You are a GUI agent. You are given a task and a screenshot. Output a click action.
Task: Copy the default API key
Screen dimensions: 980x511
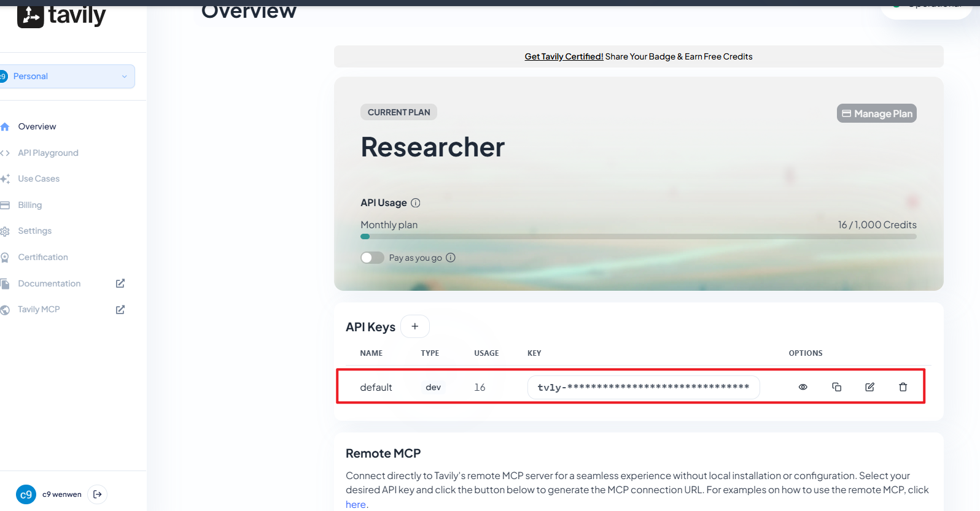click(836, 387)
